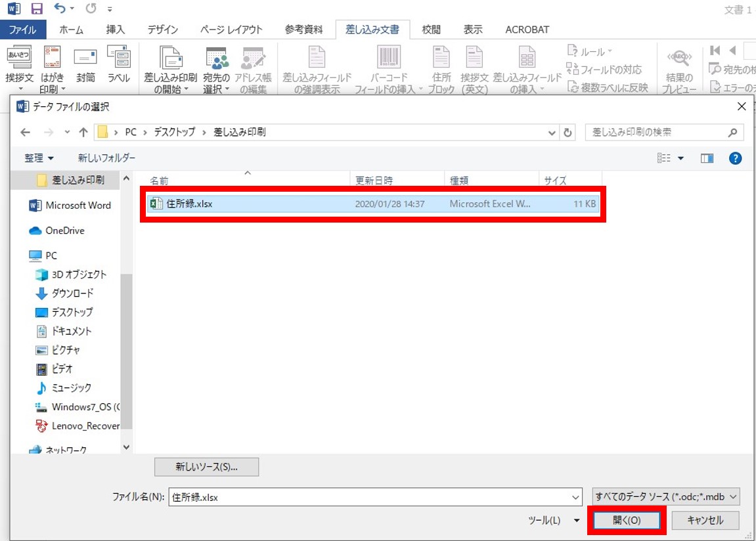Image resolution: width=756 pixels, height=541 pixels.
Task: Open ミュージック folder in sidebar
Action: click(64, 388)
